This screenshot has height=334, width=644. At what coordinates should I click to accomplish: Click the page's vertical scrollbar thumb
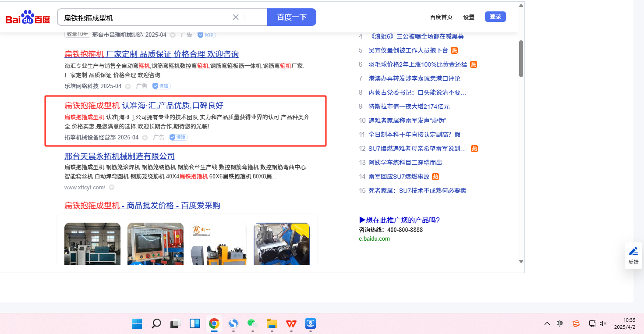coord(521,58)
